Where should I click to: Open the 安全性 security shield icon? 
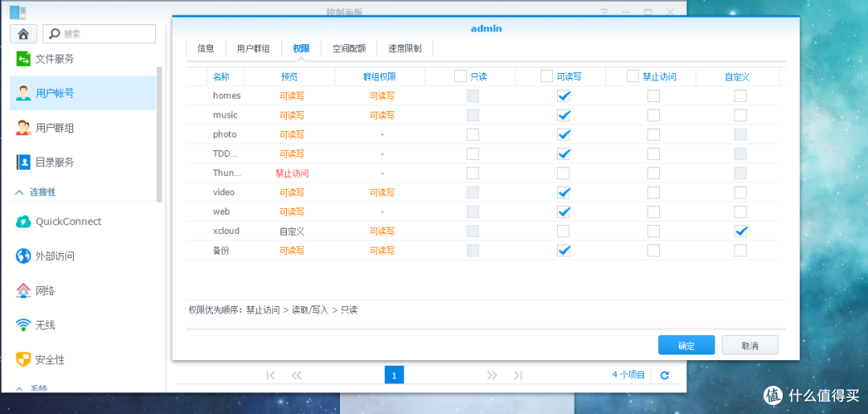click(23, 360)
